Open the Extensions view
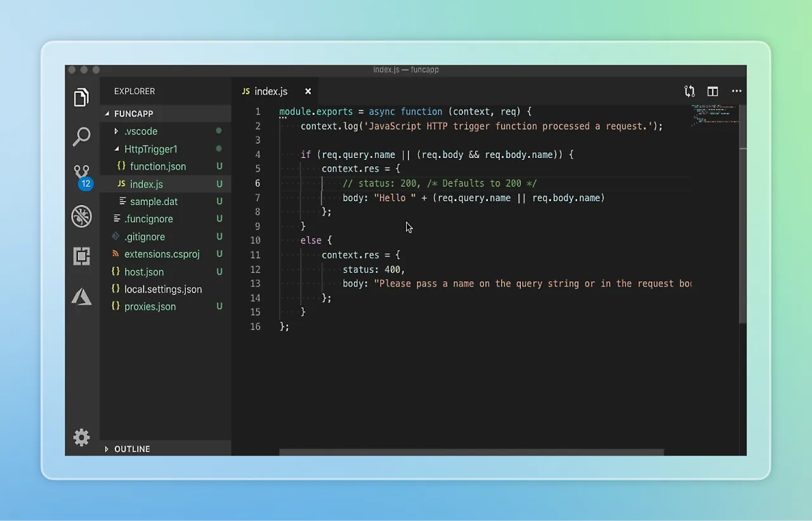This screenshot has width=812, height=521. click(x=81, y=256)
